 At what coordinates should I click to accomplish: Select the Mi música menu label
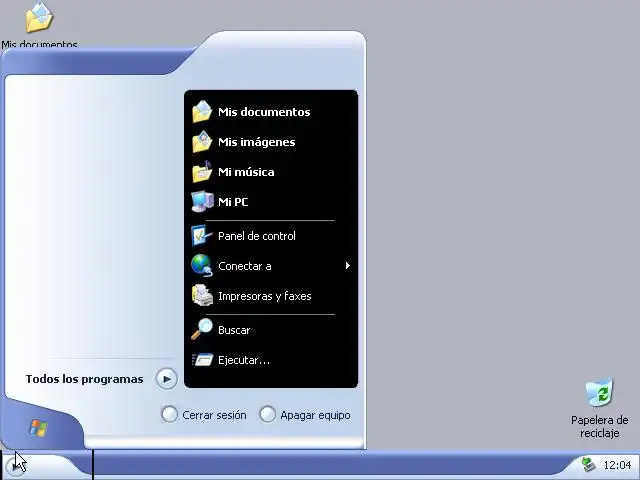pyautogui.click(x=246, y=172)
